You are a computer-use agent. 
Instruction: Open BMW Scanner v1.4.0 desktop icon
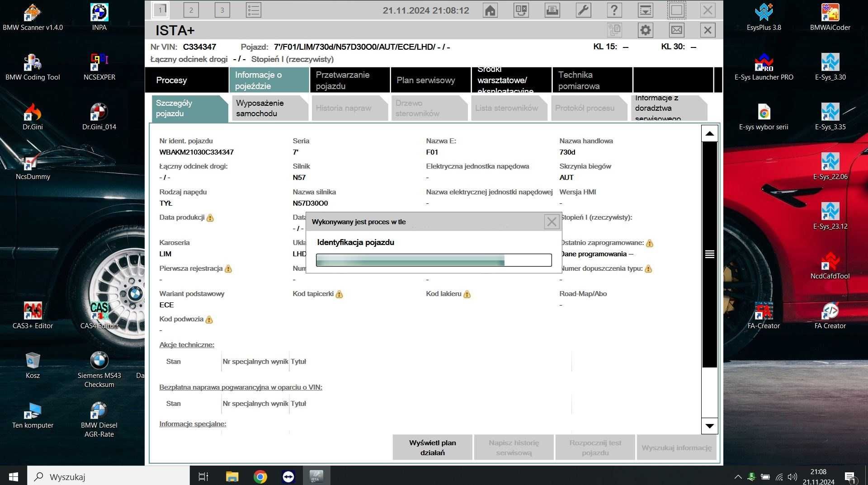point(33,17)
